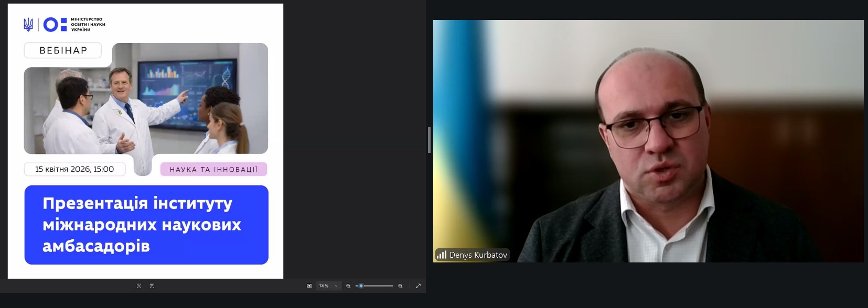Click the scan text icon below slide
Image resolution: width=868 pixels, height=308 pixels.
(x=152, y=286)
